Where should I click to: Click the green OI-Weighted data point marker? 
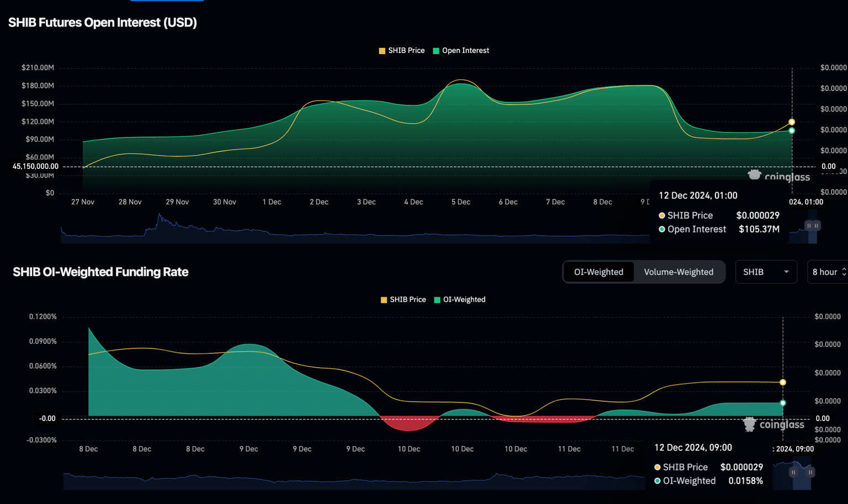[x=783, y=403]
